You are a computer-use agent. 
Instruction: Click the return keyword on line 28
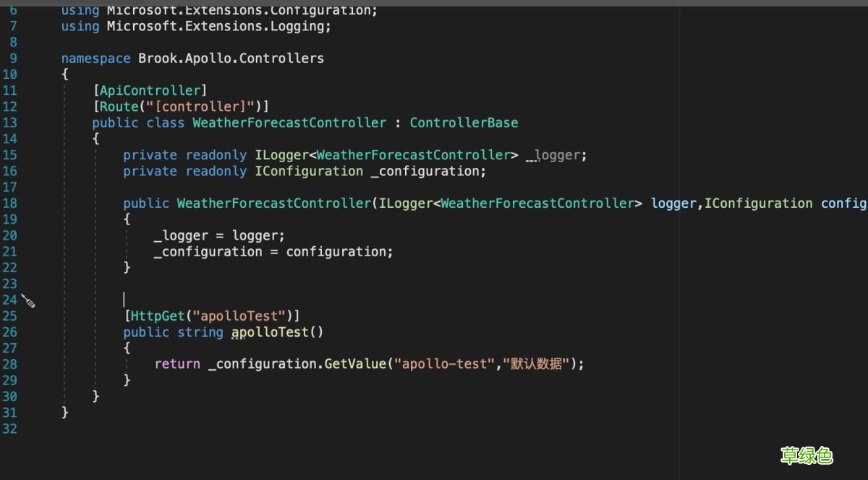coord(177,363)
